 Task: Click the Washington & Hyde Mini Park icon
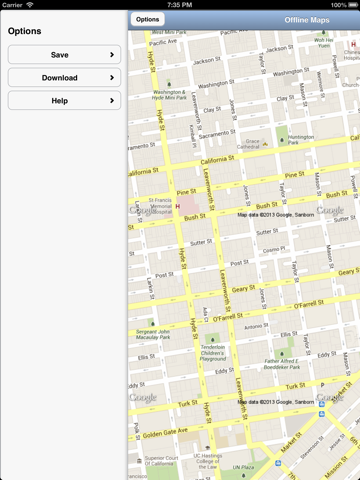[x=169, y=84]
